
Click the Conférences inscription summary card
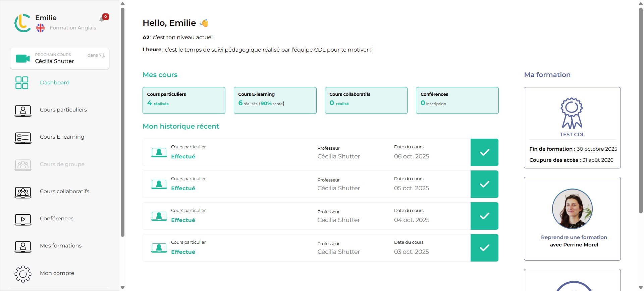pos(457,100)
